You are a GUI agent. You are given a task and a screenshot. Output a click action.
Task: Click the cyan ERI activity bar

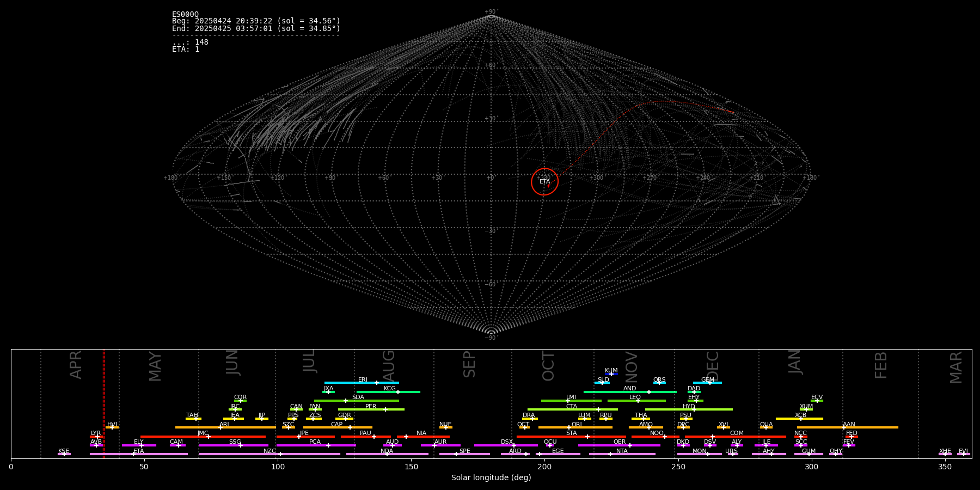click(362, 383)
